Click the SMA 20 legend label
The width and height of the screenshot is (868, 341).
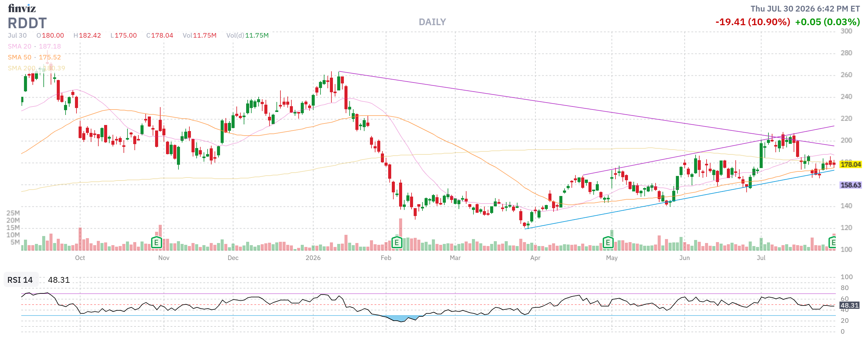pos(19,46)
